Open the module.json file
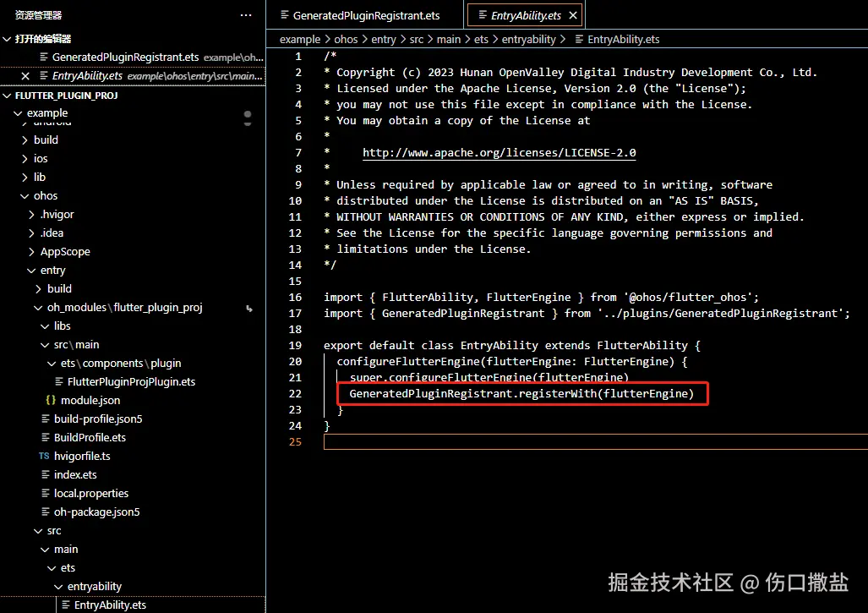 pyautogui.click(x=90, y=401)
